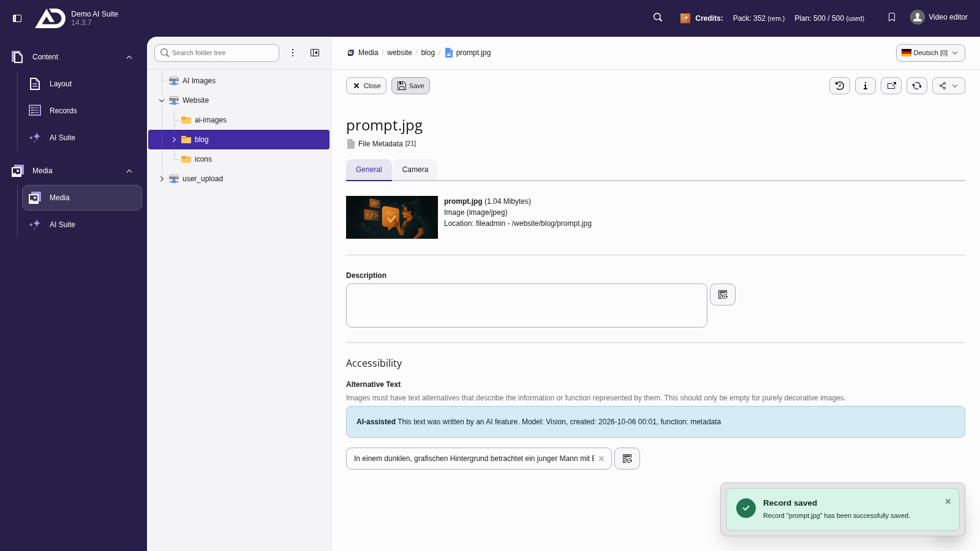Image resolution: width=980 pixels, height=551 pixels.
Task: Click the Save button
Action: point(410,86)
